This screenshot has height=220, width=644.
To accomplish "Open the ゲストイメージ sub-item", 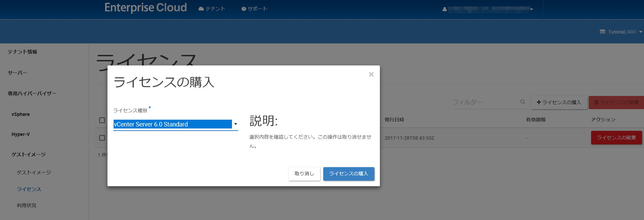I will 34,173.
